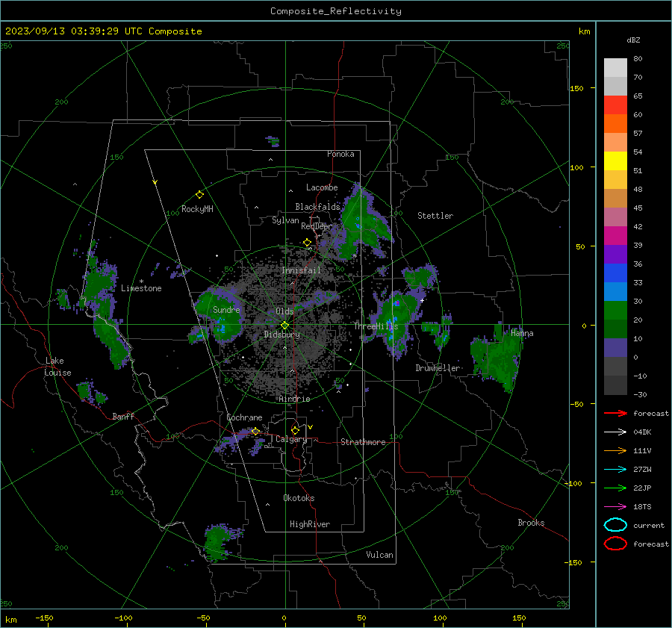Click the Blackfalds city label
The width and height of the screenshot is (672, 628).
317,207
